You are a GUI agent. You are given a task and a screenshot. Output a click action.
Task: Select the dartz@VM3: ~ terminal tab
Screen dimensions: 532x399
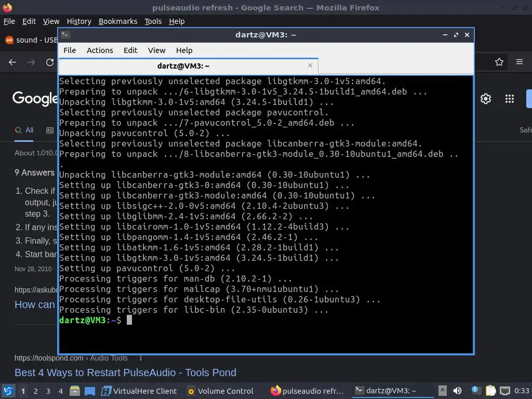point(189,66)
